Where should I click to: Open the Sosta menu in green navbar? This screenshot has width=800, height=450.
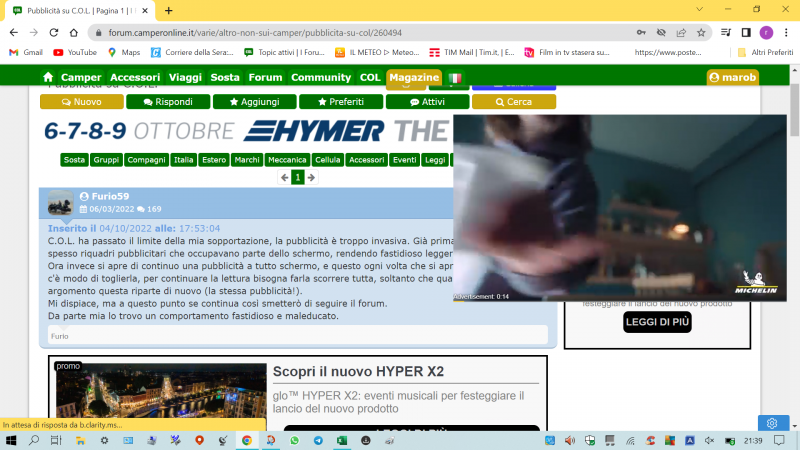click(225, 78)
